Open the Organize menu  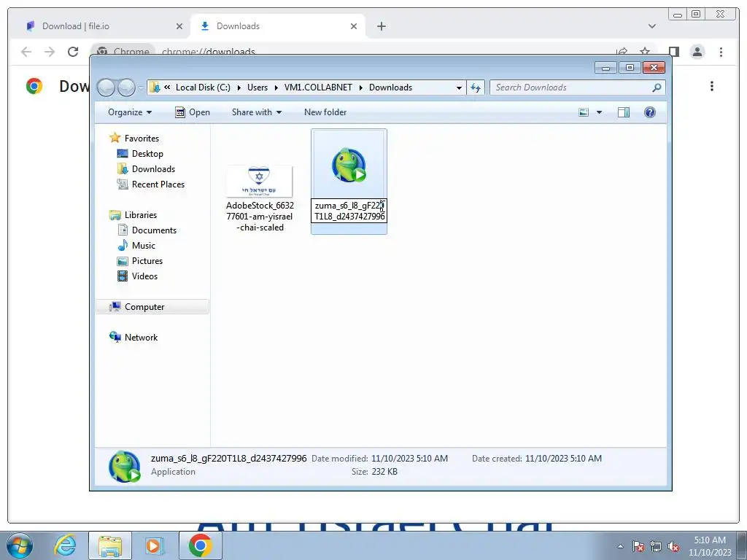click(130, 112)
